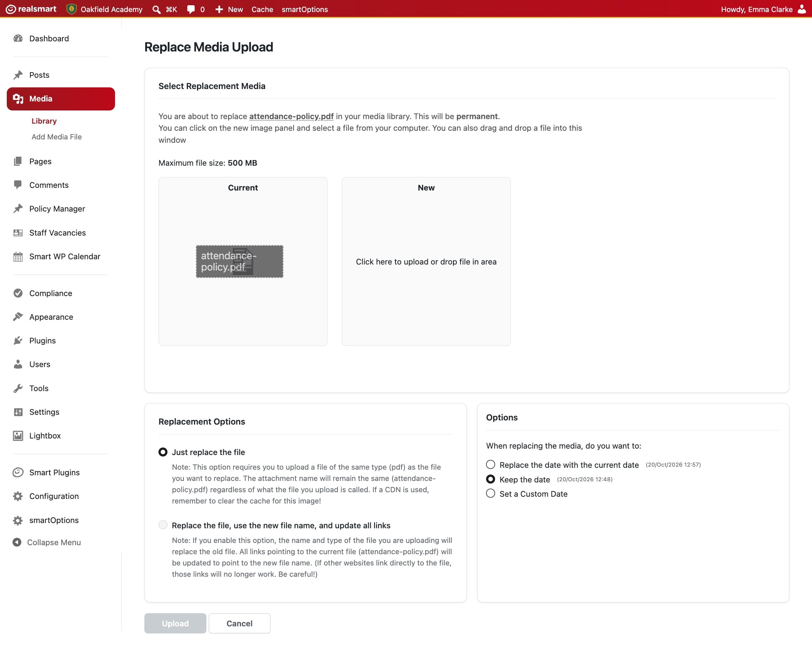Viewport: 812px width, 647px height.
Task: Select the Keep the date radio
Action: (490, 479)
